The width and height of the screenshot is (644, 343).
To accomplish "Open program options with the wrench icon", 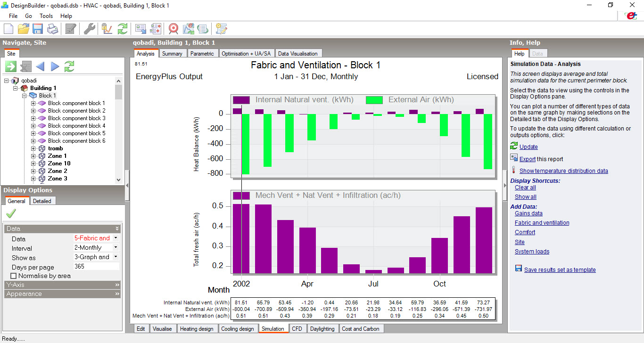I will 89,29.
